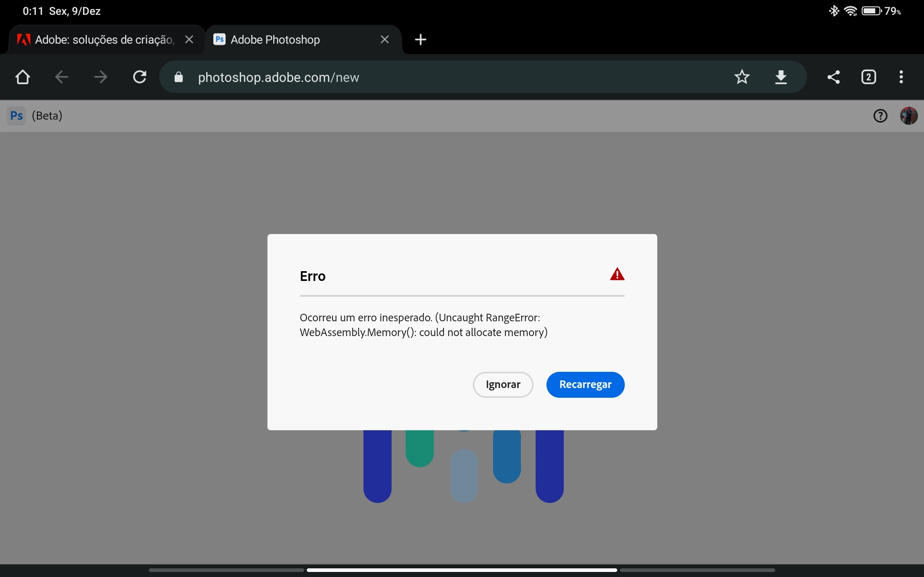The height and width of the screenshot is (577, 924).
Task: Open the three-dot browser menu
Action: [901, 77]
